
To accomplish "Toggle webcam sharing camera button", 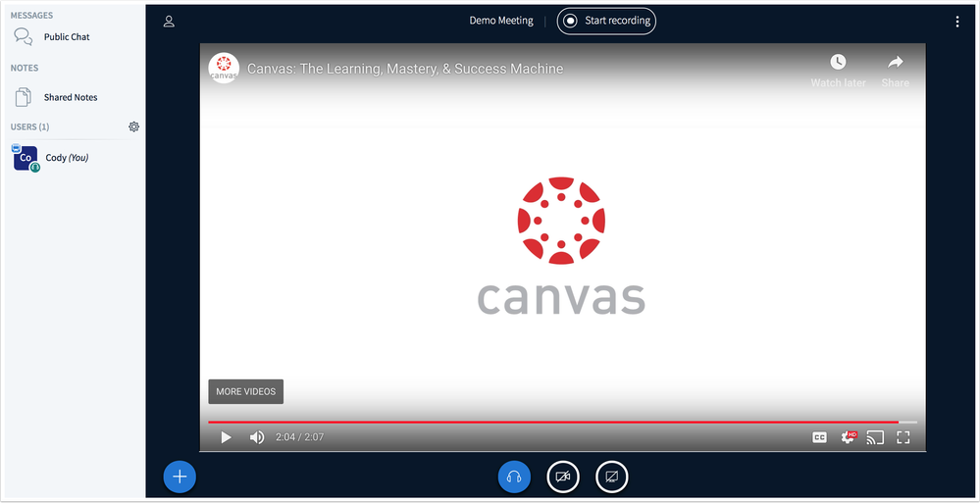I will tap(563, 477).
